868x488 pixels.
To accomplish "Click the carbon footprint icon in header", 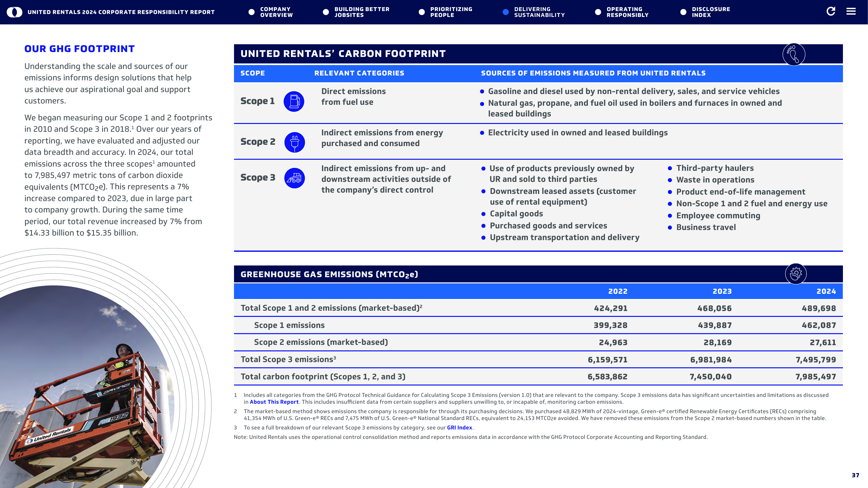I will click(794, 55).
